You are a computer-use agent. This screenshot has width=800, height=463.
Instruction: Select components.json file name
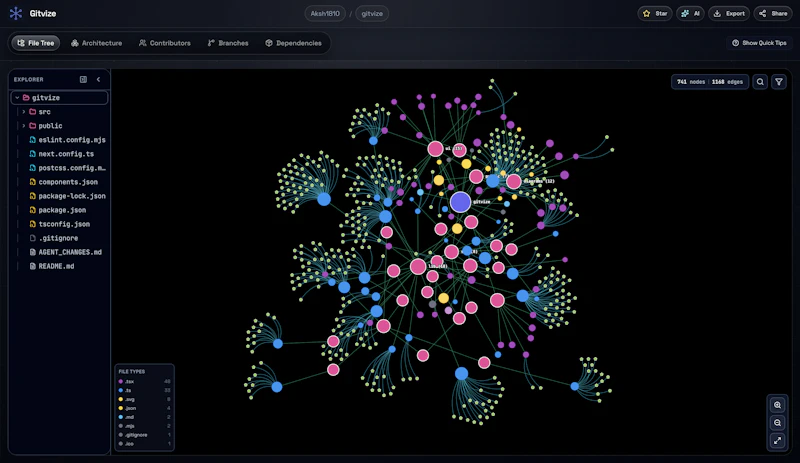click(68, 182)
